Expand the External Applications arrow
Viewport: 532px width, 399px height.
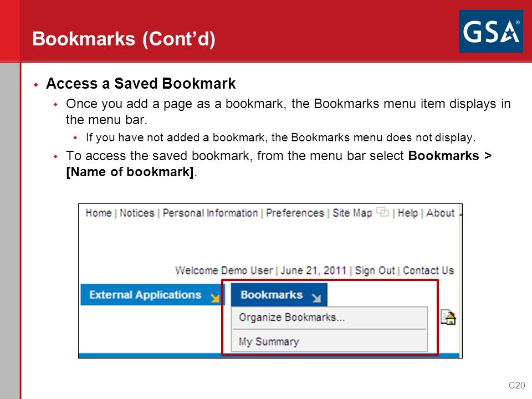(215, 298)
